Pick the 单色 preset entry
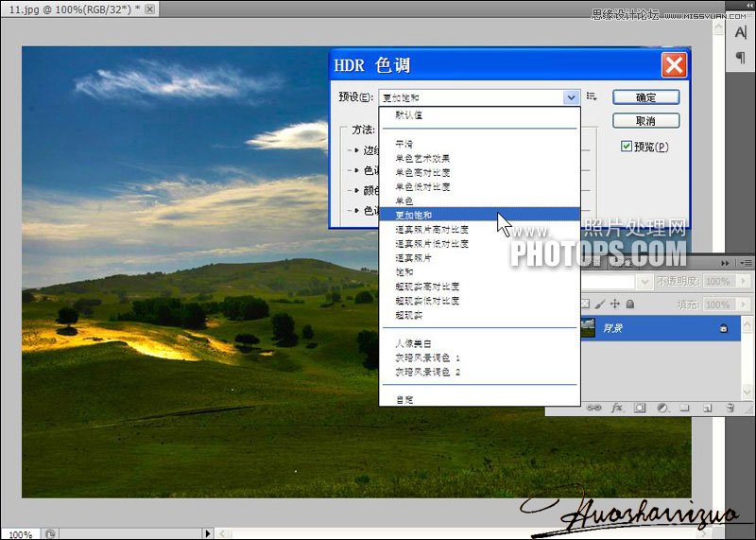This screenshot has width=756, height=540. (404, 200)
